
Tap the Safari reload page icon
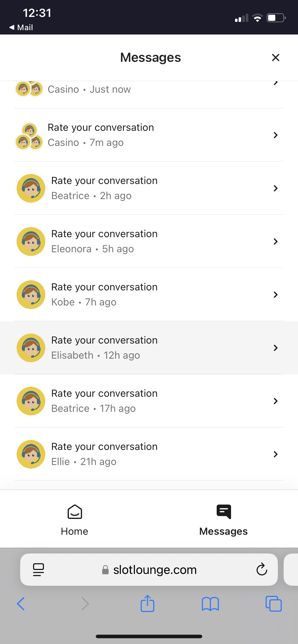coord(262,570)
